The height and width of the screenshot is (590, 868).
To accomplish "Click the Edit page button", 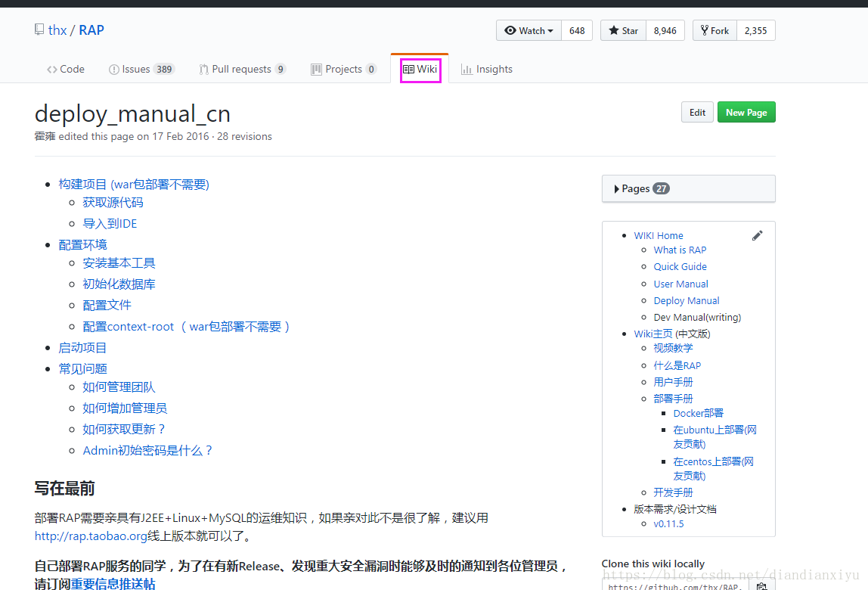I will pyautogui.click(x=697, y=113).
